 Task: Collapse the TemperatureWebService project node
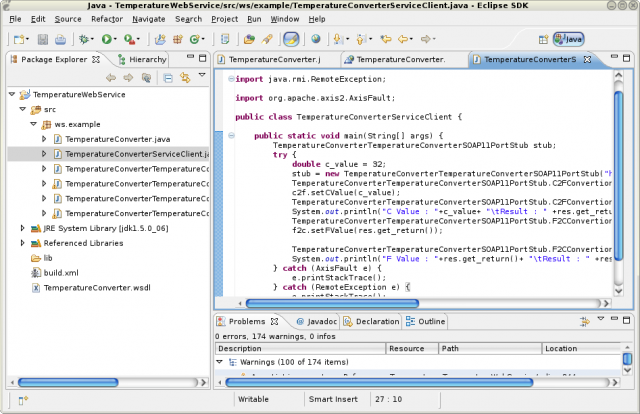pyautogui.click(x=12, y=94)
